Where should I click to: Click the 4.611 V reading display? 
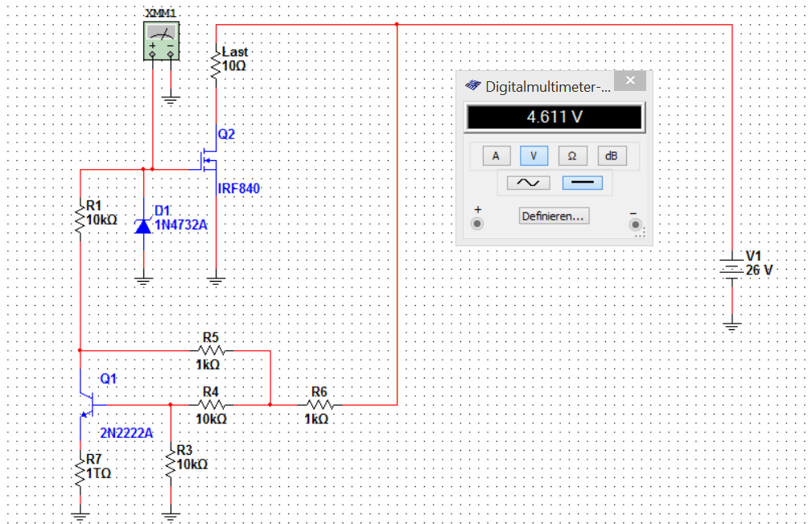[x=554, y=117]
